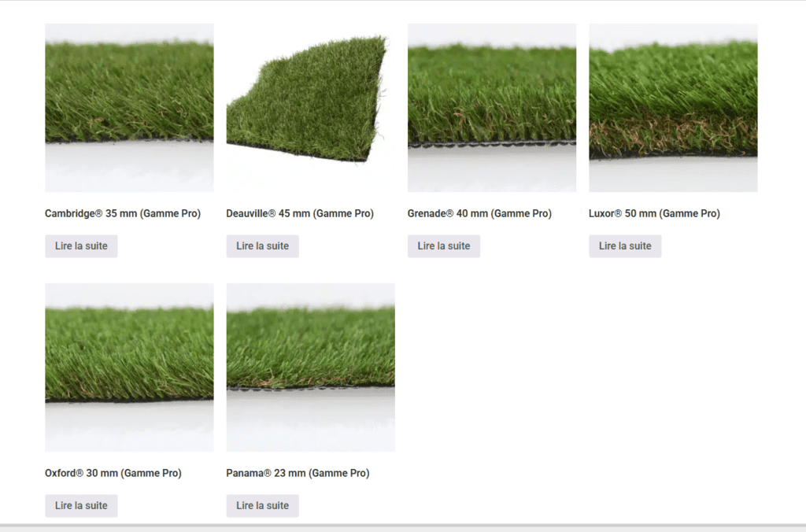Click the Luxor® 50 mm (Gamme Pro) title
This screenshot has width=806, height=532.
point(654,213)
